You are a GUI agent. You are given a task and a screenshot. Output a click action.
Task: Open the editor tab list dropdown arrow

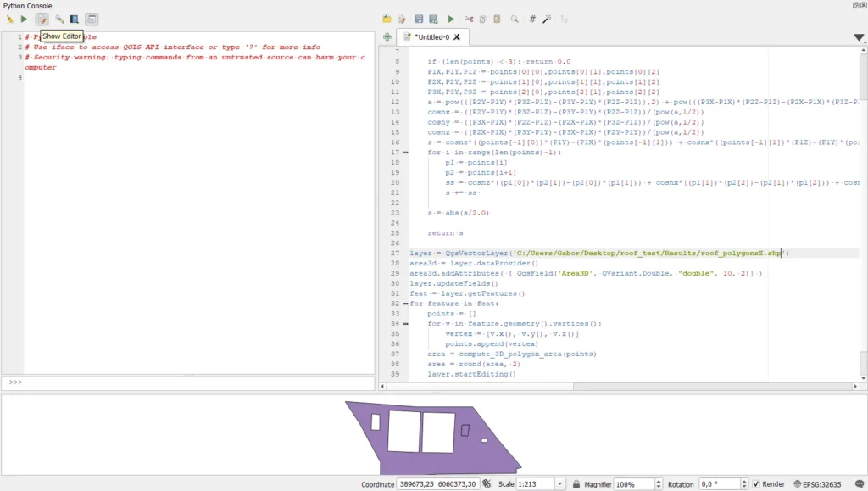(x=860, y=37)
